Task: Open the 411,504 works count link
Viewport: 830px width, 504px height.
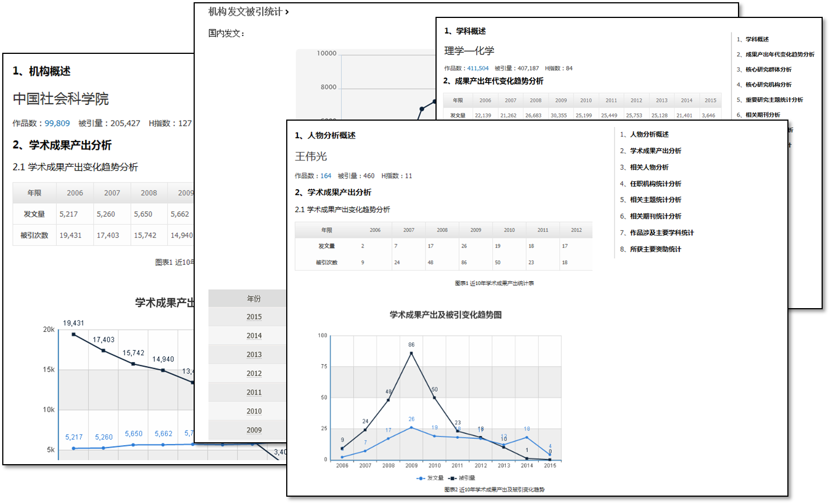Action: pyautogui.click(x=478, y=68)
